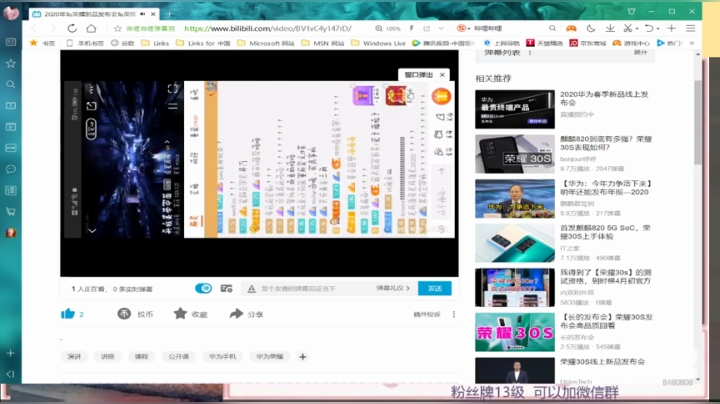The height and width of the screenshot is (404, 720).
Task: Click the 华为手机 tag
Action: coord(222,357)
